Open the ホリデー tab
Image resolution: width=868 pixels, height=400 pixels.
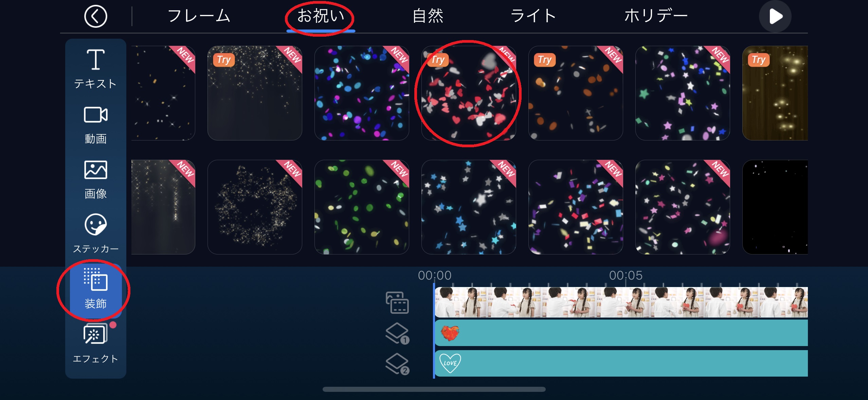point(656,16)
